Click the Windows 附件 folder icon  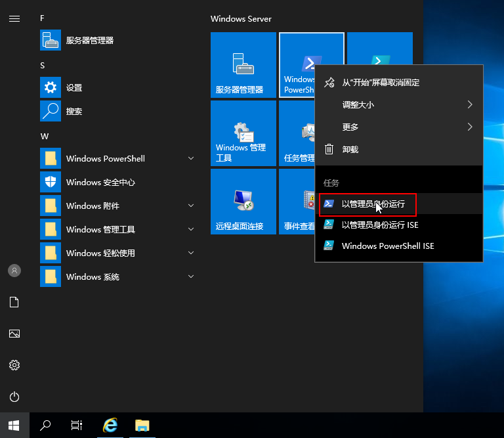coord(51,206)
